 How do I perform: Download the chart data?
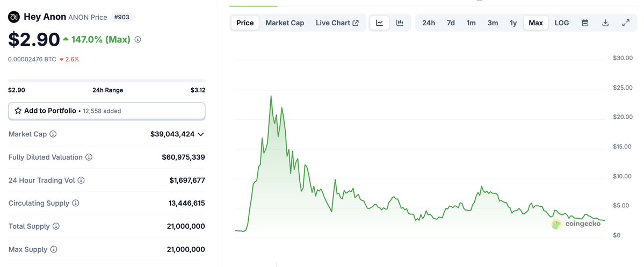pos(605,23)
